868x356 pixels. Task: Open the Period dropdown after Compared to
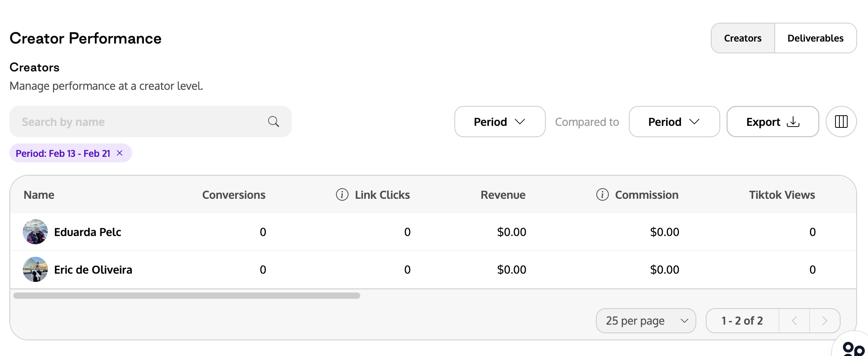coord(674,122)
